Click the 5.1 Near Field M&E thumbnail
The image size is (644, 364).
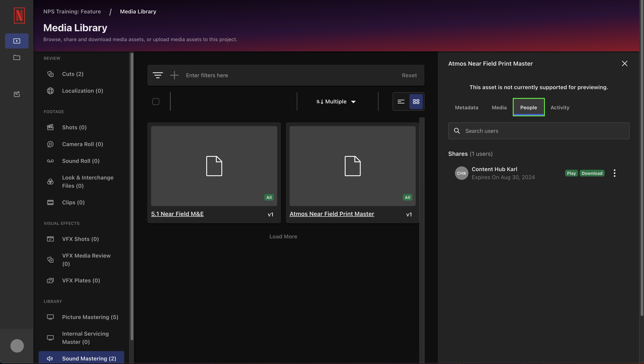click(x=214, y=166)
